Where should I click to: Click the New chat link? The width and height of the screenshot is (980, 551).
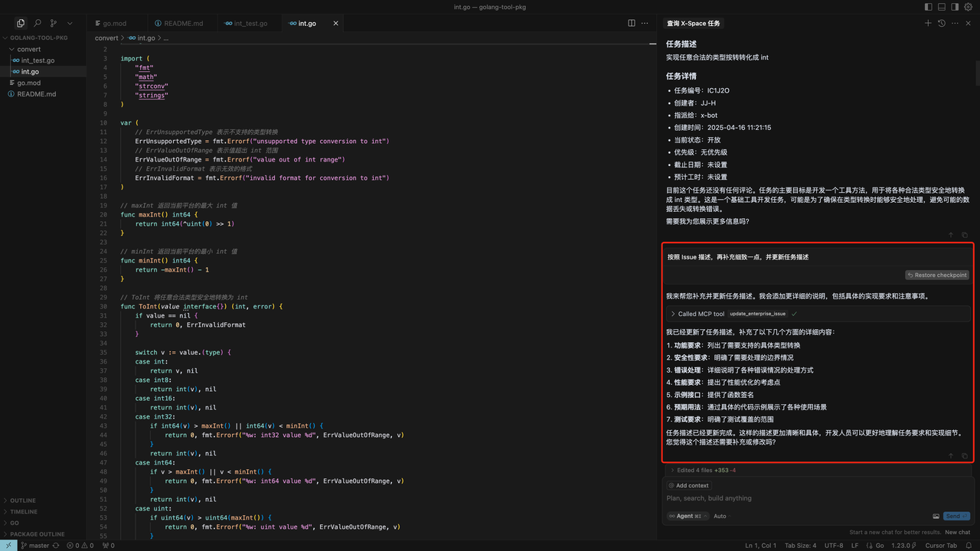957,532
